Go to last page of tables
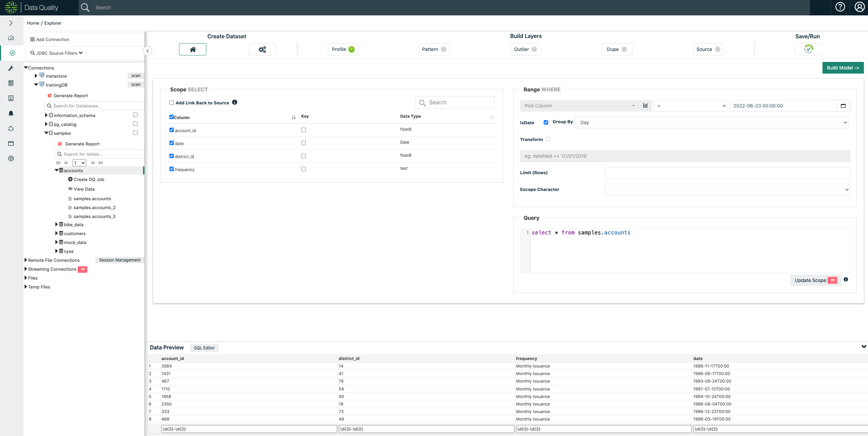Viewport: 868px width, 436px height. (x=101, y=163)
